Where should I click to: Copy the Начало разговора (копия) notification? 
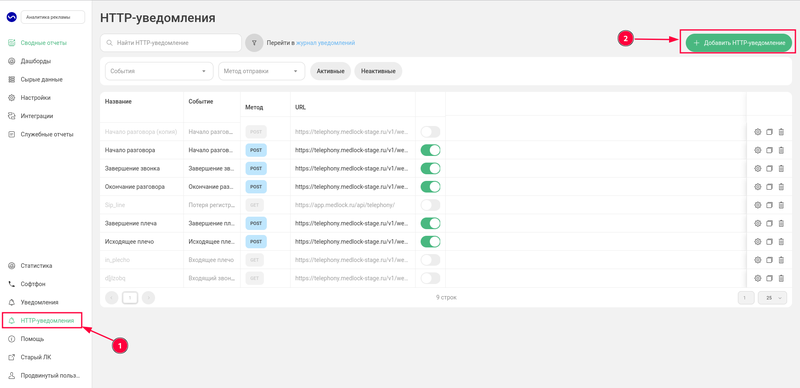770,132
